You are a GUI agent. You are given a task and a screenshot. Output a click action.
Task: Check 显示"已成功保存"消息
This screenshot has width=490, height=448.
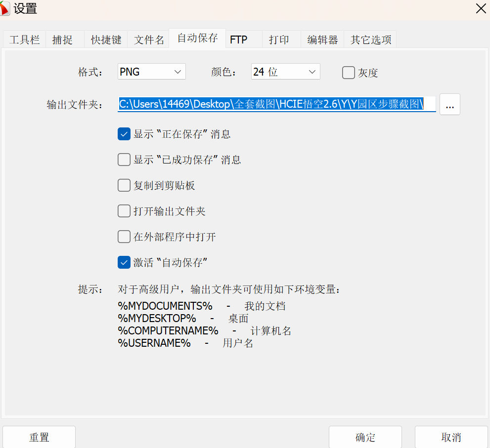coord(124,160)
